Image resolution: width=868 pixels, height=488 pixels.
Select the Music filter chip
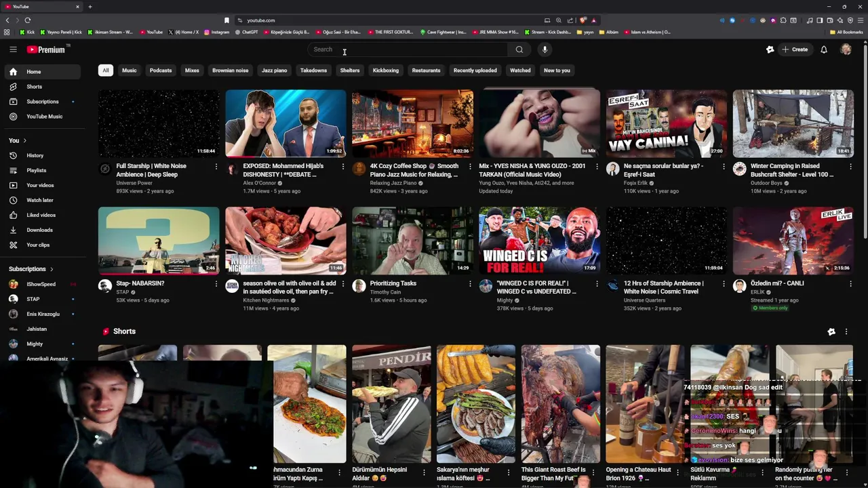click(x=129, y=70)
